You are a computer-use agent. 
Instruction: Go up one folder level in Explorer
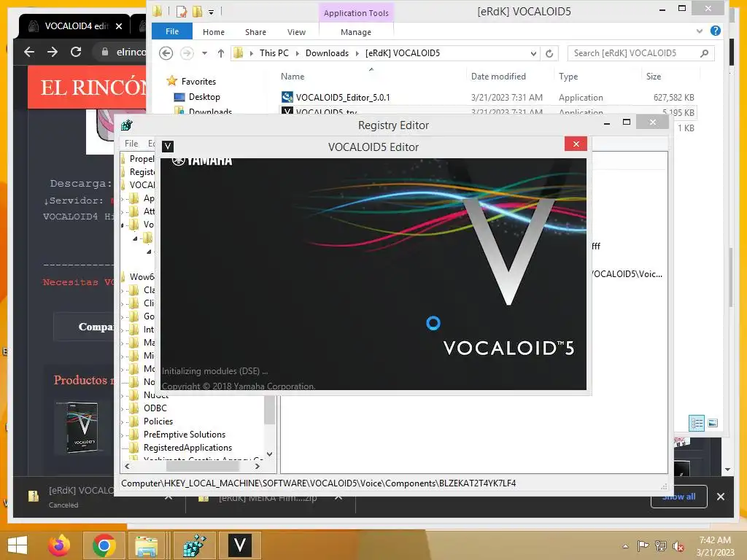point(220,53)
